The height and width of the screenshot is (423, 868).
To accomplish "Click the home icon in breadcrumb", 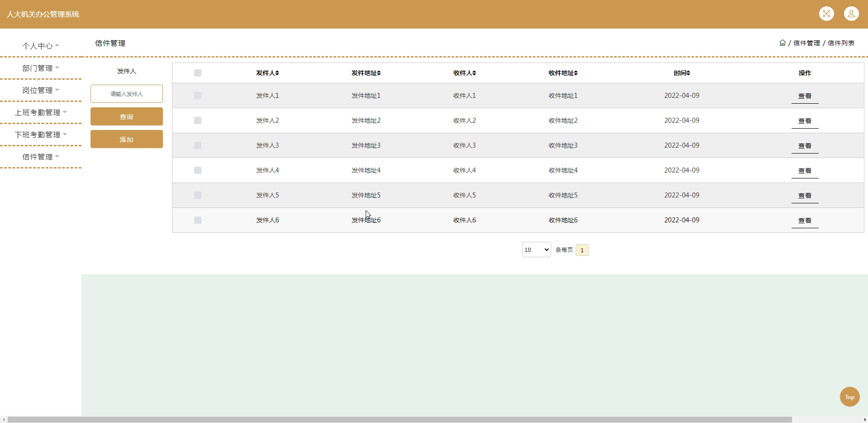I will tap(782, 43).
